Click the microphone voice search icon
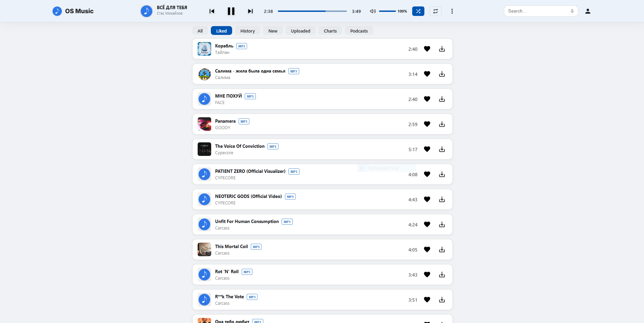The width and height of the screenshot is (644, 323). coord(572,11)
